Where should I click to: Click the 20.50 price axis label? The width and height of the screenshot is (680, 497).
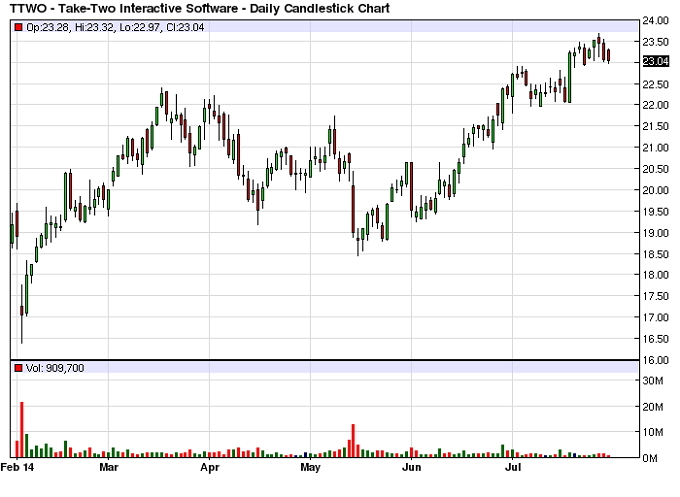pyautogui.click(x=655, y=169)
